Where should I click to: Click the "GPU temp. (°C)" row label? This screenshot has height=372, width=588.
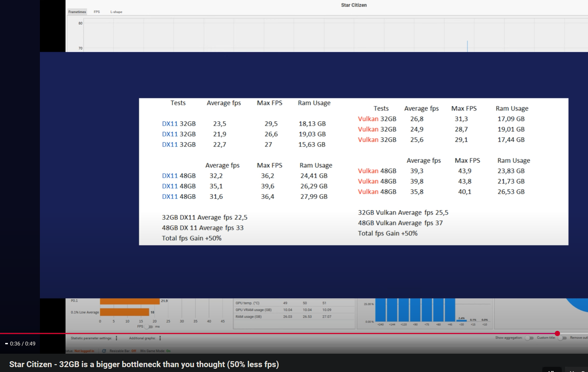coord(248,303)
